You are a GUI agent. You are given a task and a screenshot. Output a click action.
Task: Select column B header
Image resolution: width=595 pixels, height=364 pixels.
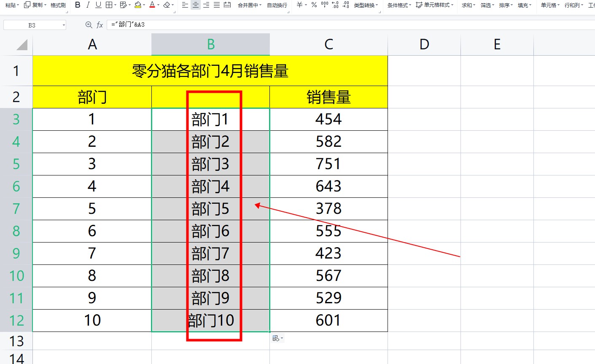click(210, 44)
